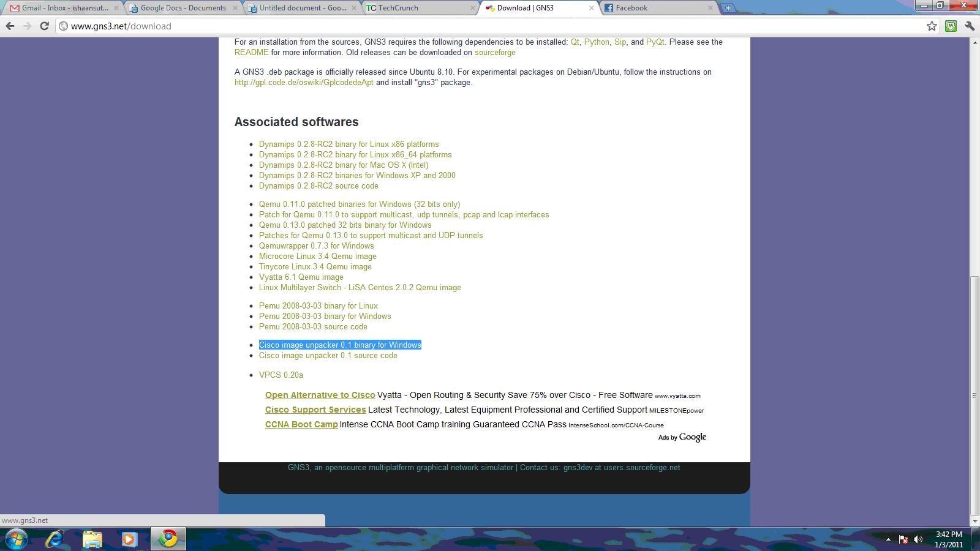Viewport: 980px width, 551px height.
Task: Select the Download GNS3 tab
Action: [x=539, y=8]
